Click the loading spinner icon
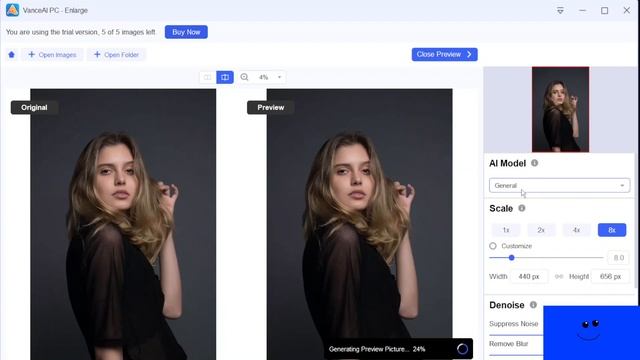The width and height of the screenshot is (640, 360). (x=462, y=349)
